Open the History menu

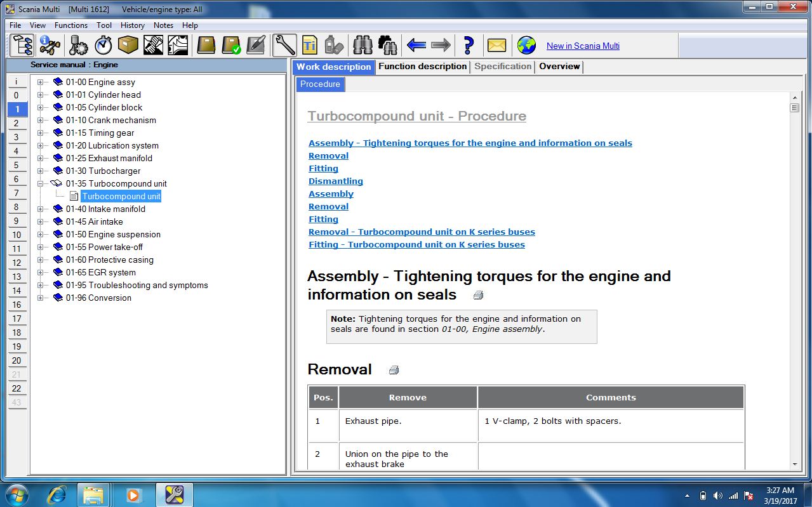coord(132,25)
